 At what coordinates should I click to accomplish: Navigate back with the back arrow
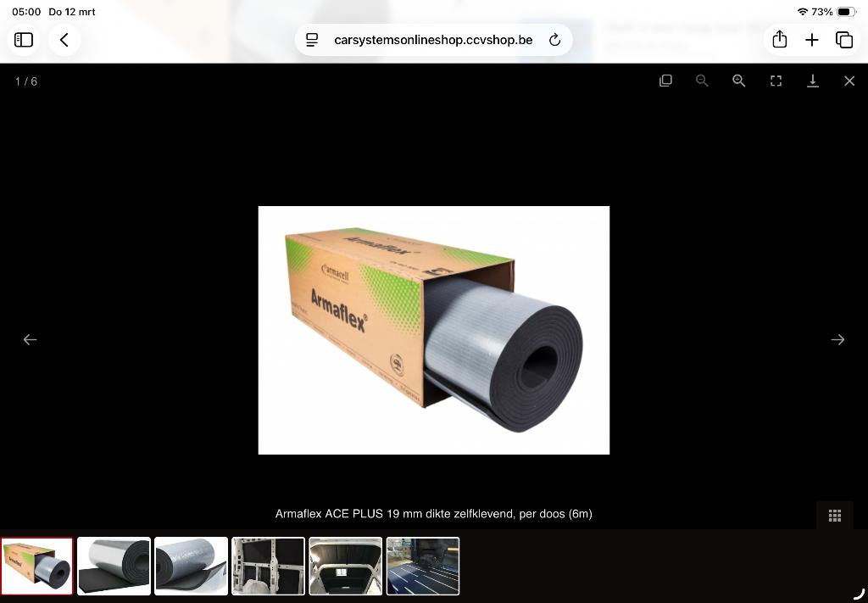point(64,39)
